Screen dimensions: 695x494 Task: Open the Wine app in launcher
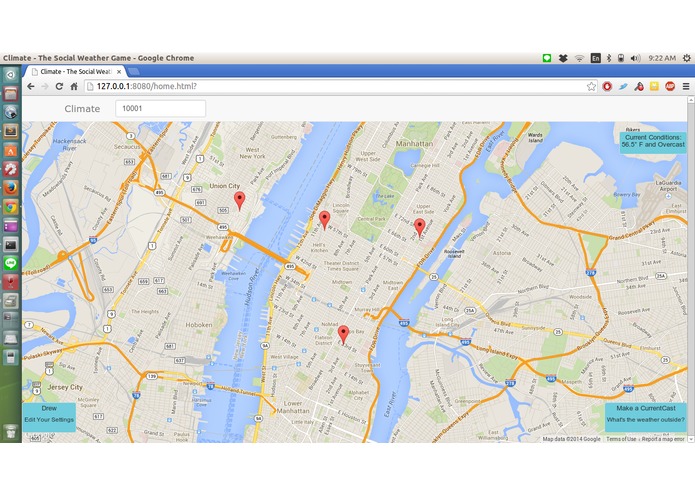point(11,282)
